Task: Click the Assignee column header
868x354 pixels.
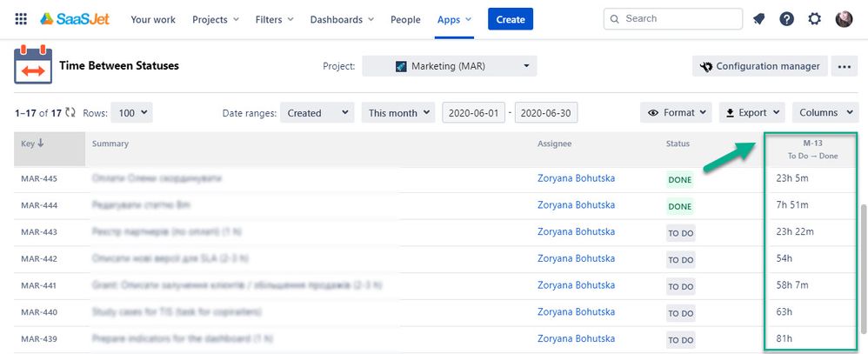Action: click(554, 144)
